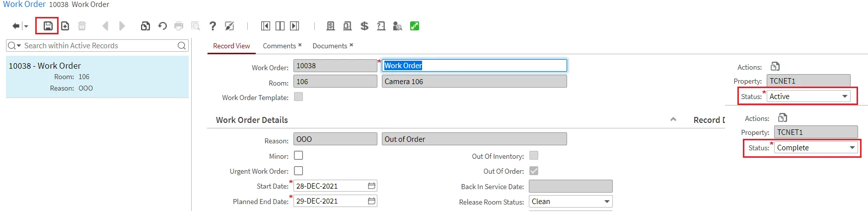The width and height of the screenshot is (868, 214).
Task: Close the Comments tab
Action: point(300,45)
